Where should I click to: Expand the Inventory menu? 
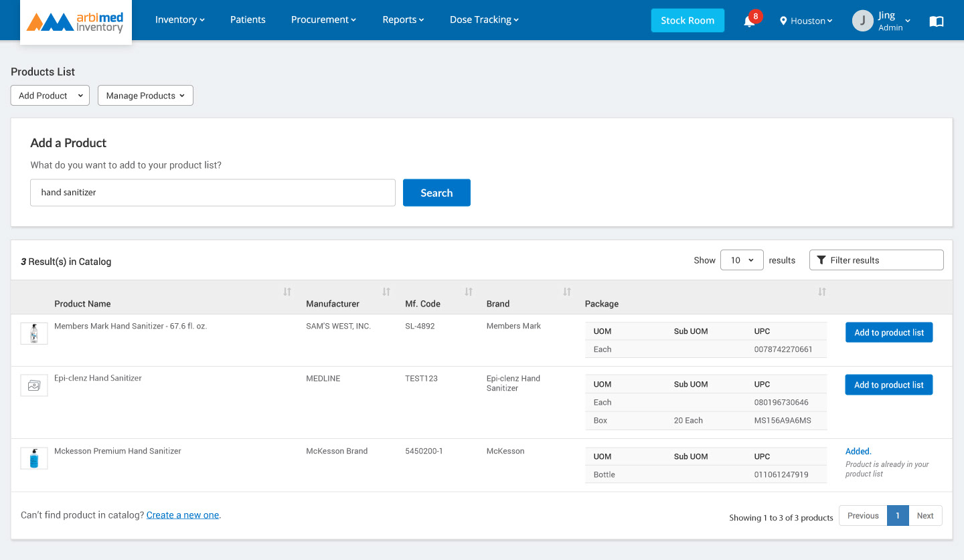[179, 20]
